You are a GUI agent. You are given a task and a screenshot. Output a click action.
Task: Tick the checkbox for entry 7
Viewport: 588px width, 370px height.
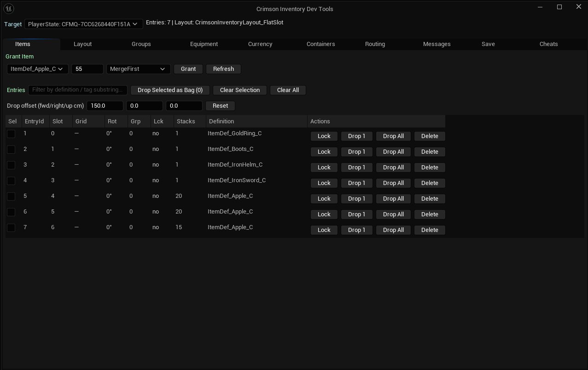click(x=11, y=228)
